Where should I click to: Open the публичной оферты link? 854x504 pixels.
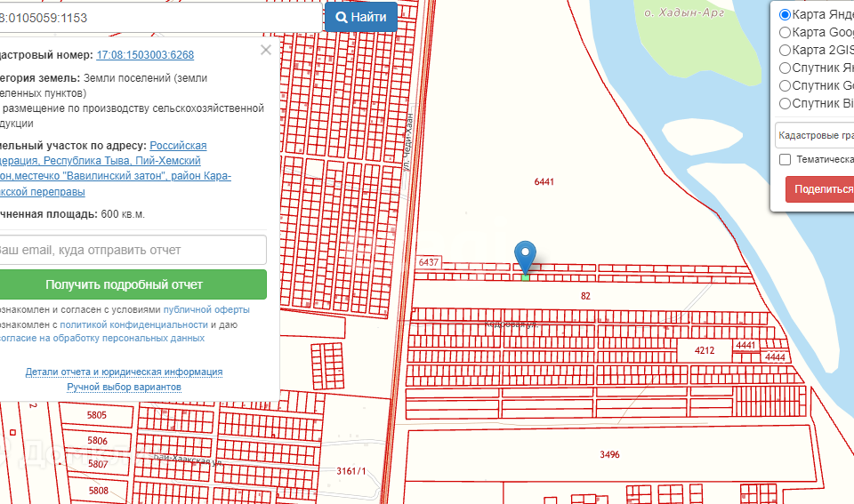[206, 310]
